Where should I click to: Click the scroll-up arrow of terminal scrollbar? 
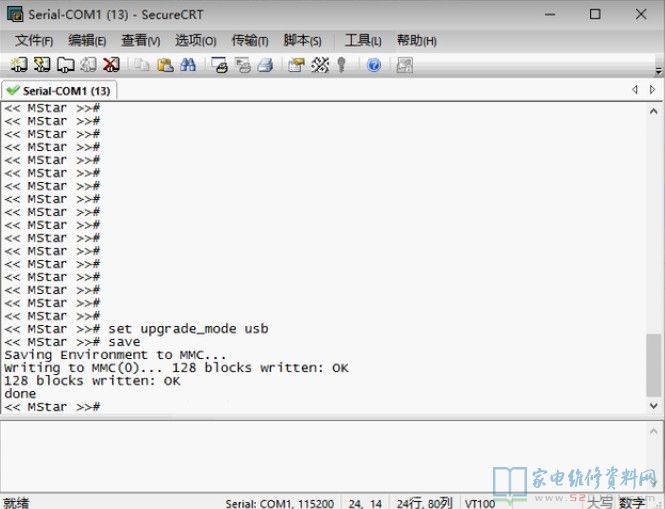pyautogui.click(x=654, y=109)
